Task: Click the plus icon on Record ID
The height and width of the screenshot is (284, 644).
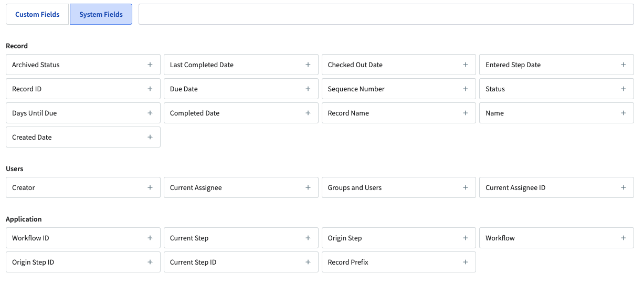Action: tap(150, 89)
